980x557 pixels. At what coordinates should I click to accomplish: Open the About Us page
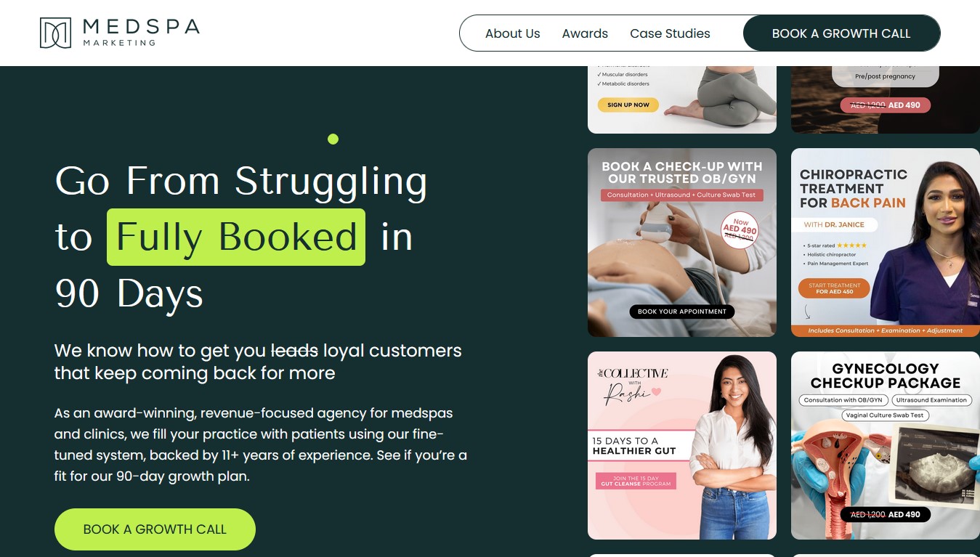(x=512, y=33)
